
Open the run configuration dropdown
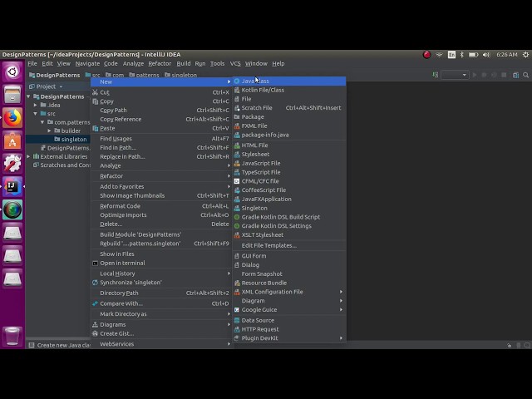455,75
